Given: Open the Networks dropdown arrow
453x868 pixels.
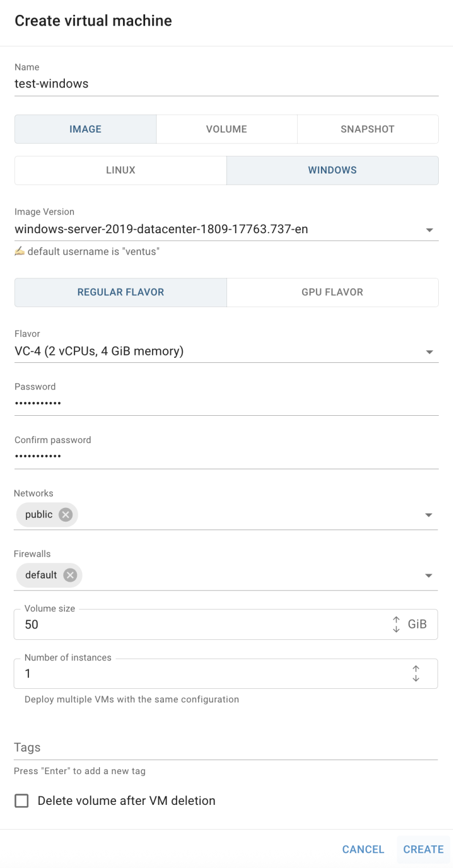Looking at the screenshot, I should (429, 515).
